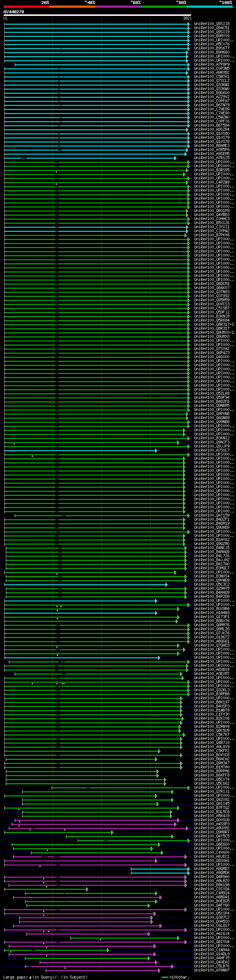Select hit label UniRef100_C0P3N5
236x980 pixels.
pos(212,68)
